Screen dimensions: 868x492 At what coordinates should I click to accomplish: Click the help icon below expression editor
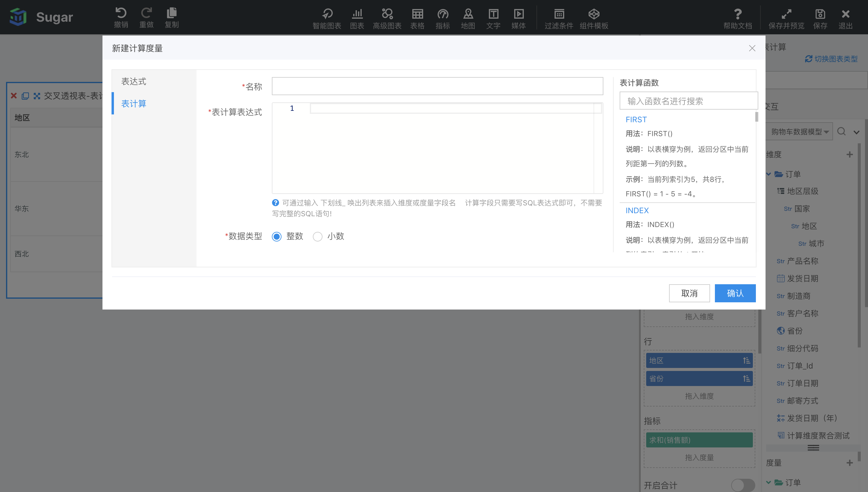tap(275, 202)
